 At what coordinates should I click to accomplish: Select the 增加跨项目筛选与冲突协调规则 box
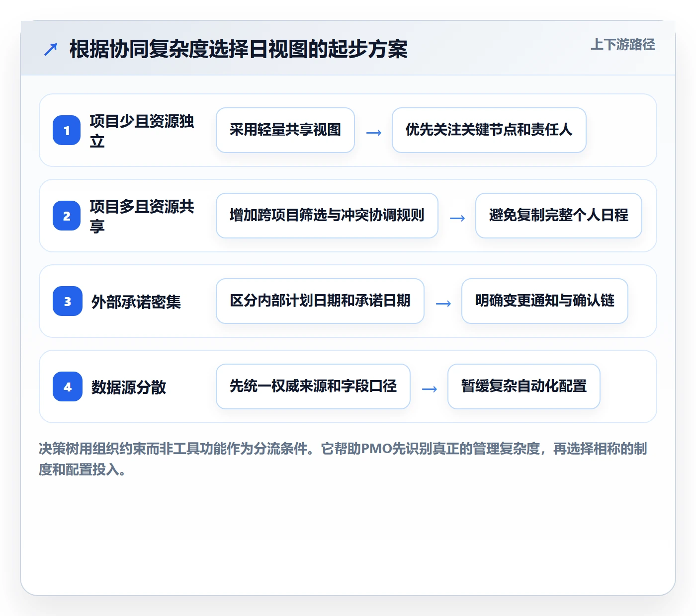[327, 216]
